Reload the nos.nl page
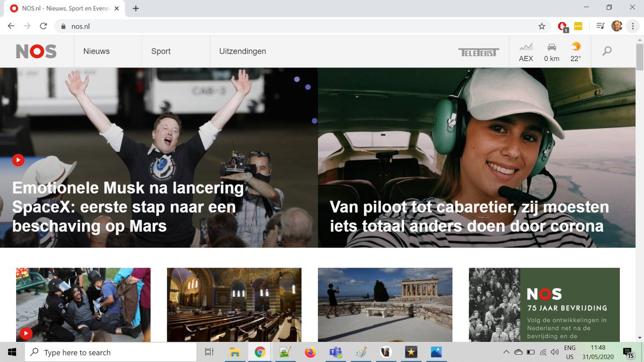Viewport: 644px width, 362px height. 43,26
